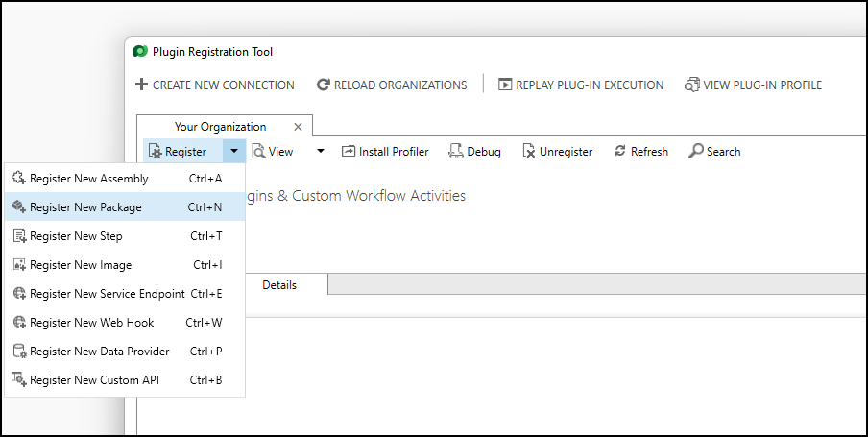Click the Register New Service Endpoint icon
This screenshot has height=437, width=868.
pos(18,294)
